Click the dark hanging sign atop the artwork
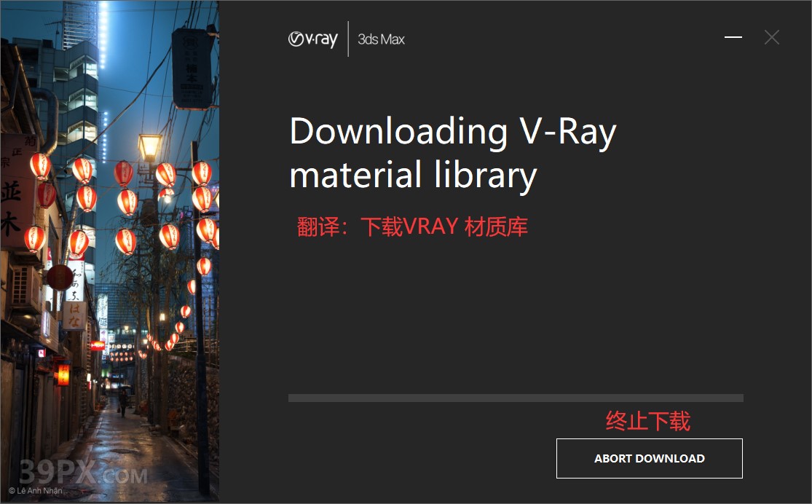This screenshot has width=812, height=504. coord(193,68)
